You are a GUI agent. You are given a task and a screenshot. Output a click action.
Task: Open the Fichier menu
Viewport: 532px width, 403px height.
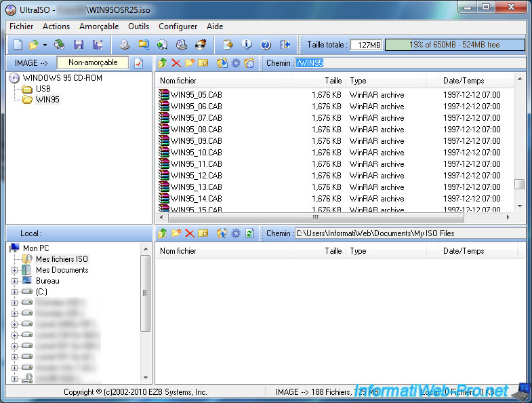(x=22, y=26)
